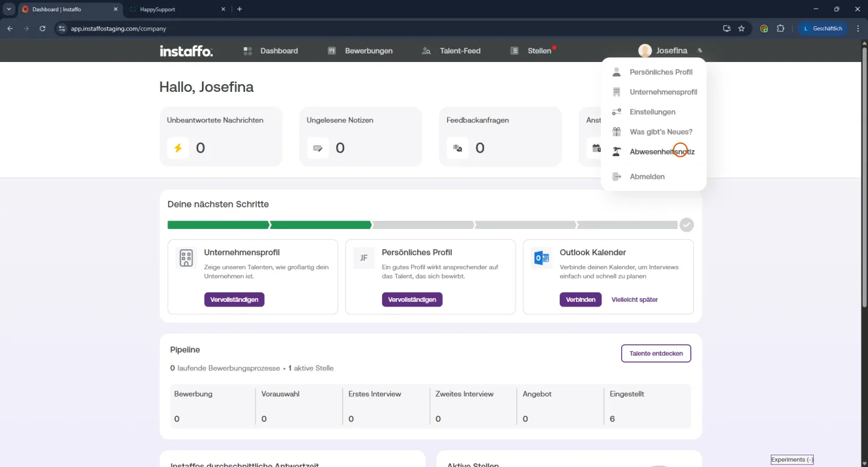Click the Talente entdecken button

tap(656, 353)
